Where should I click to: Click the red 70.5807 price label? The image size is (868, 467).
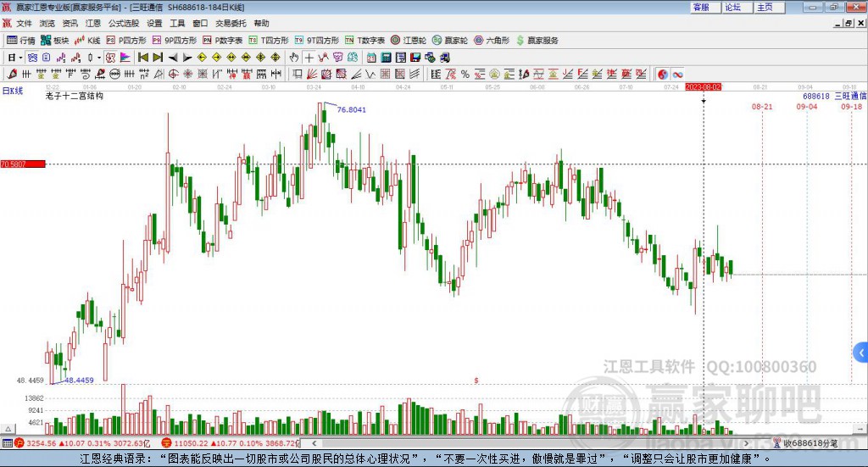coord(23,164)
